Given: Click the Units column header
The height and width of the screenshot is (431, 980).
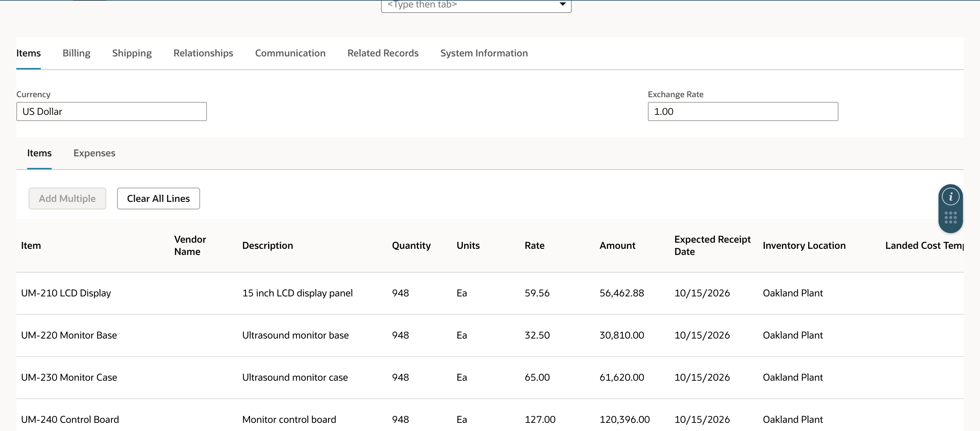Looking at the screenshot, I should pyautogui.click(x=468, y=245).
